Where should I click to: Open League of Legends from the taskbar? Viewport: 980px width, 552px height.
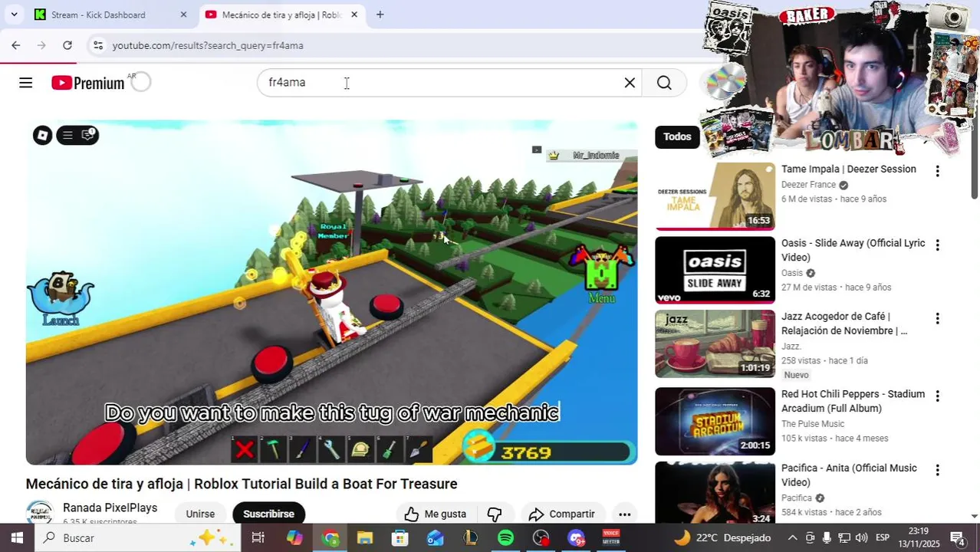coord(470,538)
